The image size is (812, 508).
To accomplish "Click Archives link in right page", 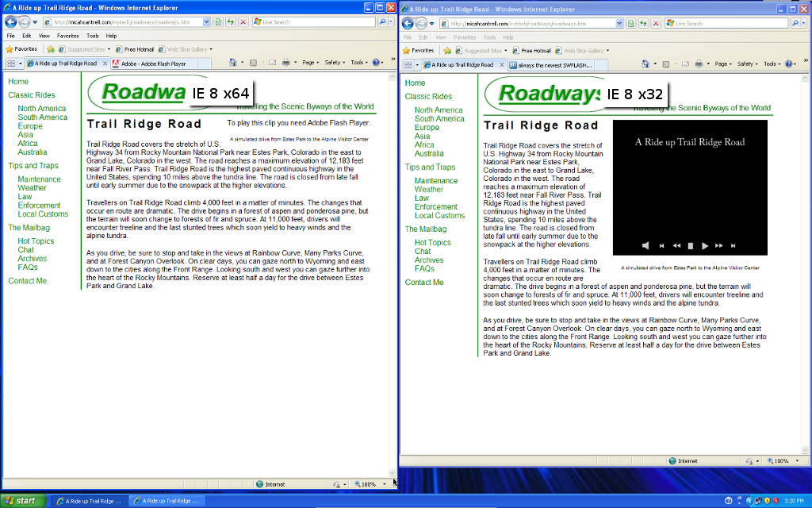I will [x=429, y=260].
